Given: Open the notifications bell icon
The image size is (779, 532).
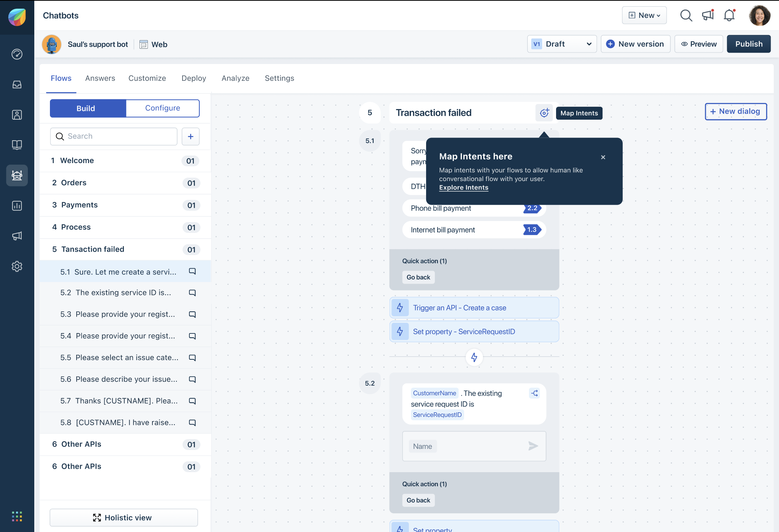Looking at the screenshot, I should point(729,16).
